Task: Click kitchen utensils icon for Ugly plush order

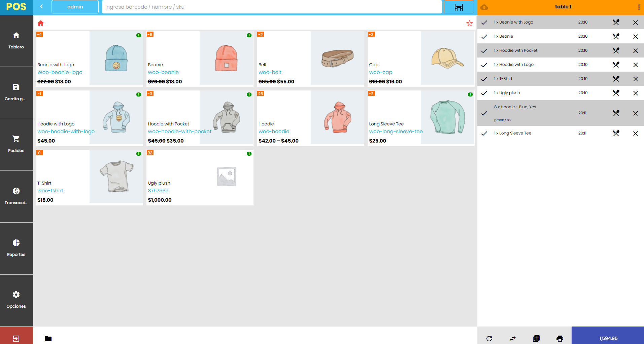Action: pos(616,93)
